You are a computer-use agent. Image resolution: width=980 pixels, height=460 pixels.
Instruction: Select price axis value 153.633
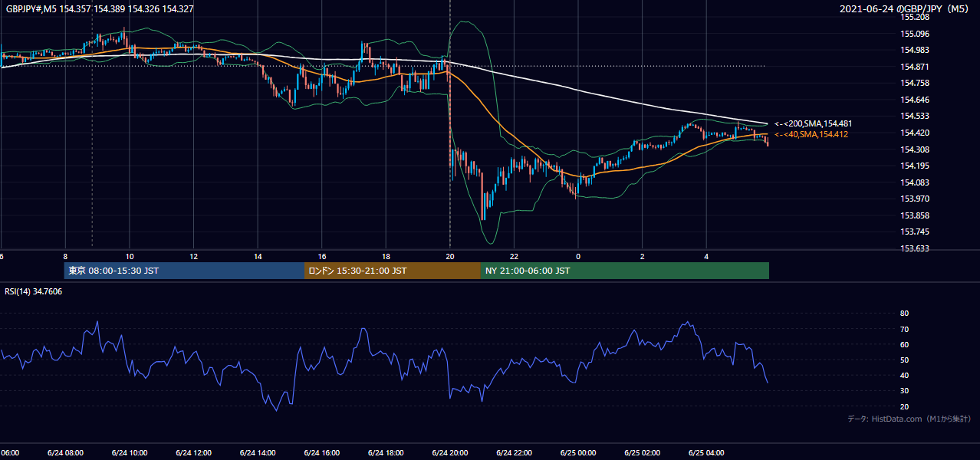pyautogui.click(x=915, y=248)
